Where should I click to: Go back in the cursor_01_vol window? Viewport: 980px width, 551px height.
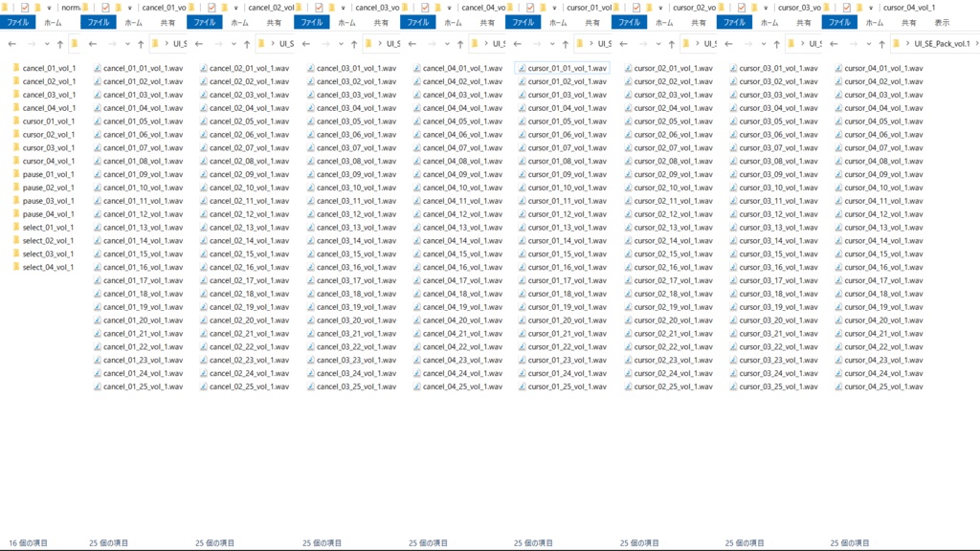517,44
